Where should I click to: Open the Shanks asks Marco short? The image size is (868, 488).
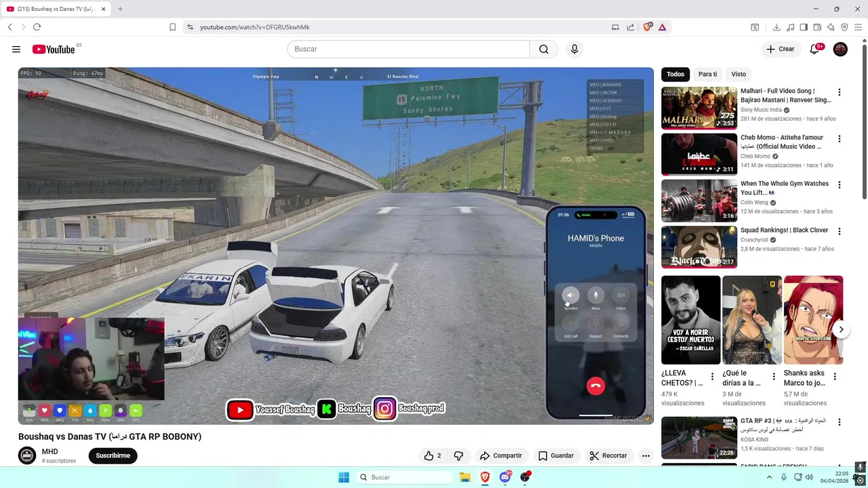point(813,320)
